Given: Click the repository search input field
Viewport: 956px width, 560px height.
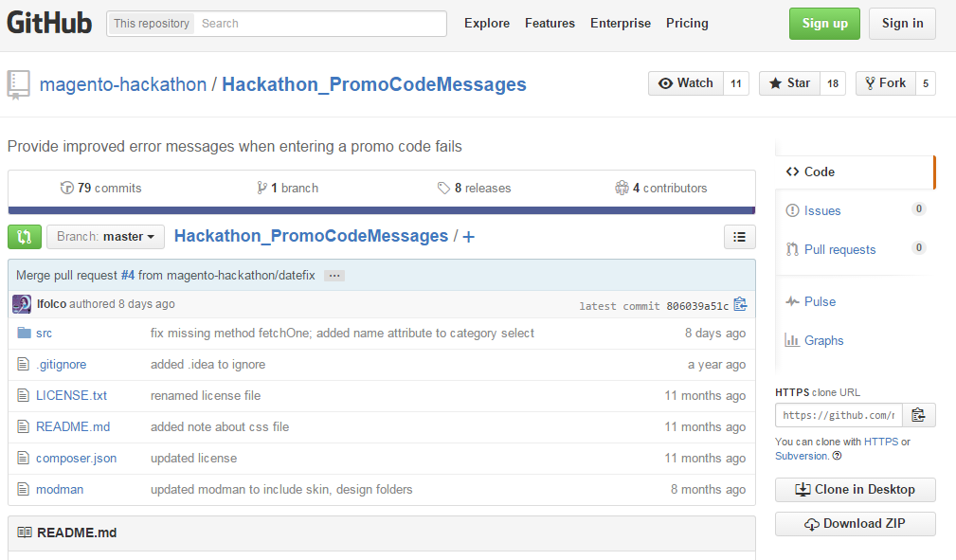Looking at the screenshot, I should pyautogui.click(x=320, y=24).
